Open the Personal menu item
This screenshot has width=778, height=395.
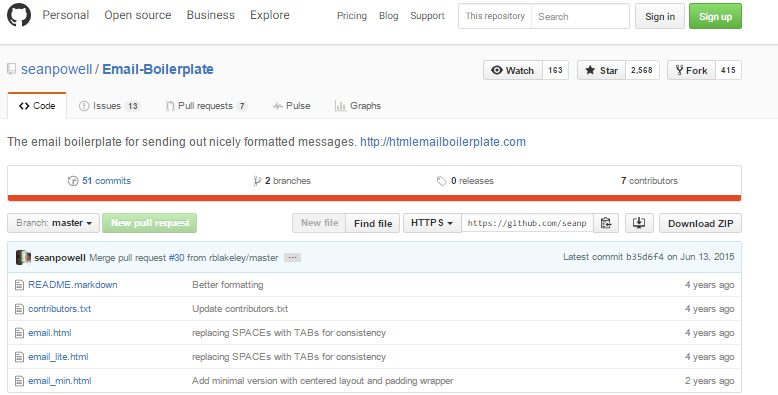65,15
